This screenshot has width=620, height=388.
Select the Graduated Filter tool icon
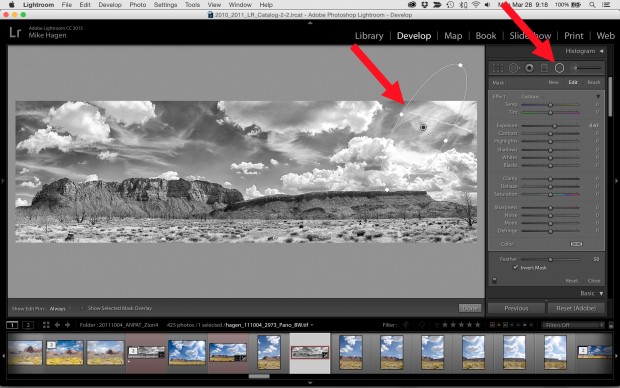[544, 68]
